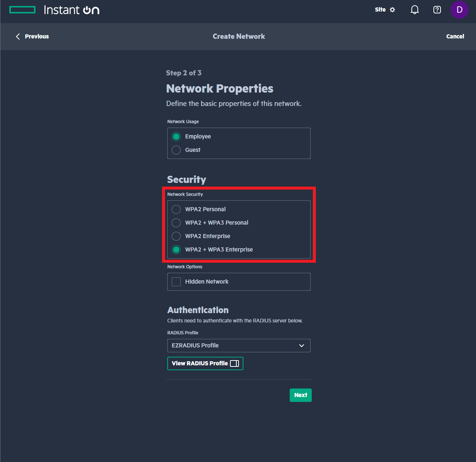Click the Security section heading
This screenshot has height=462, width=476.
[x=186, y=180]
